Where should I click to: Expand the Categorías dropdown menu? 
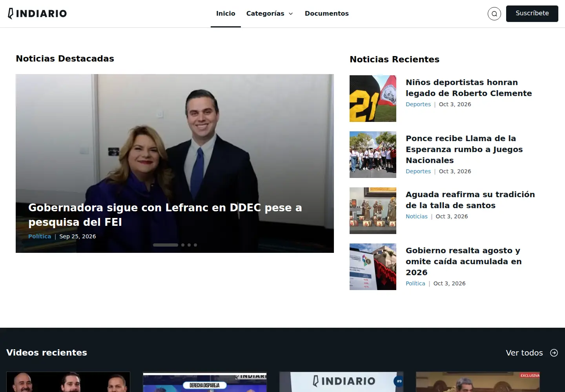pyautogui.click(x=270, y=14)
